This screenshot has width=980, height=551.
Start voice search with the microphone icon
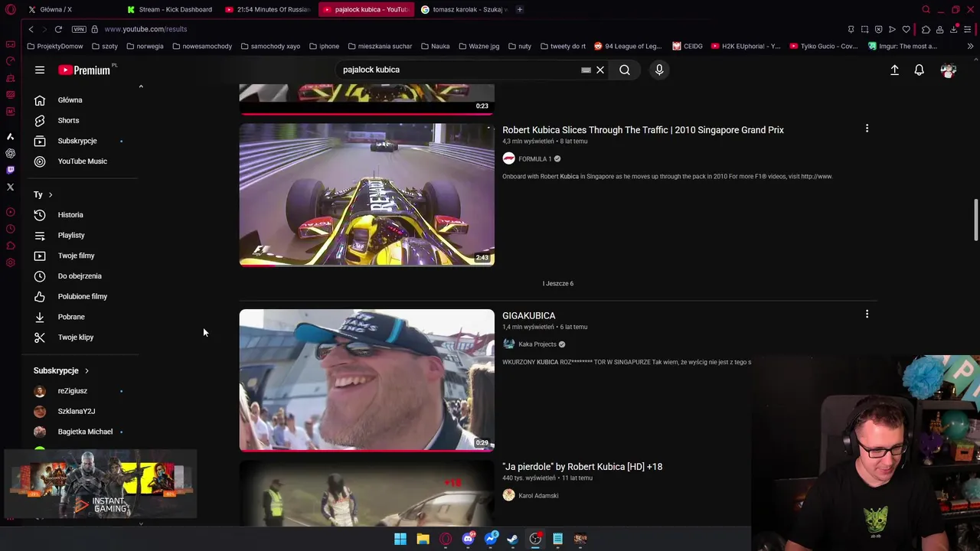tap(659, 70)
